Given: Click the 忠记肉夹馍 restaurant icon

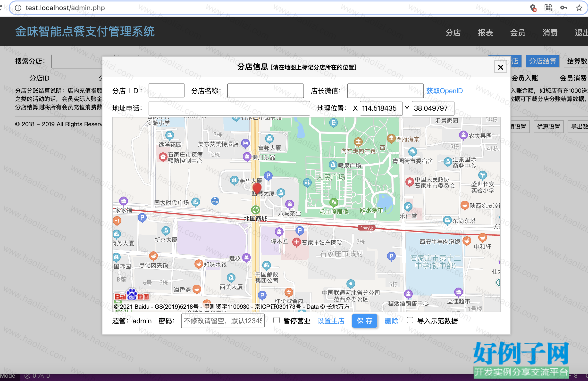Looking at the screenshot, I should click(153, 256).
